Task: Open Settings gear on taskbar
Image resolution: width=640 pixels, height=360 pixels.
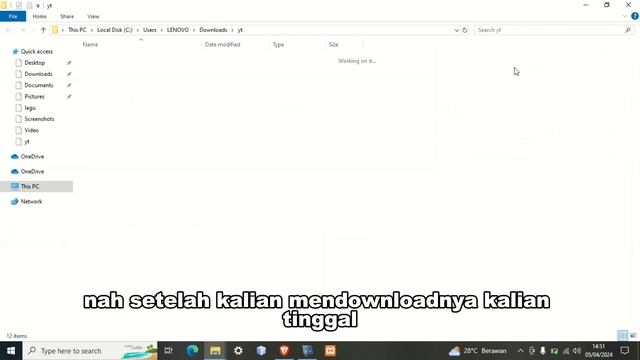Action: pos(238,351)
